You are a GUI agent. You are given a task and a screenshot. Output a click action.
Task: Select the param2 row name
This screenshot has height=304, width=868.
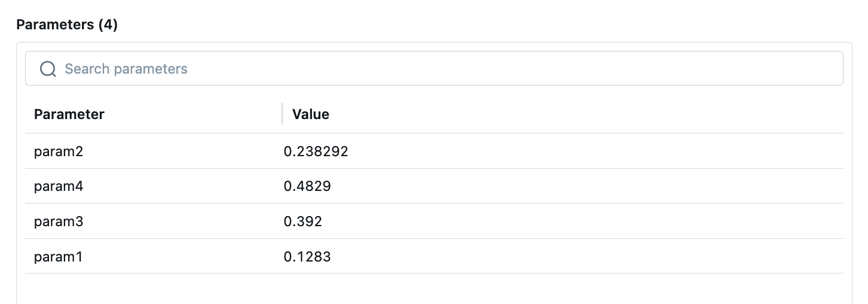click(x=59, y=151)
